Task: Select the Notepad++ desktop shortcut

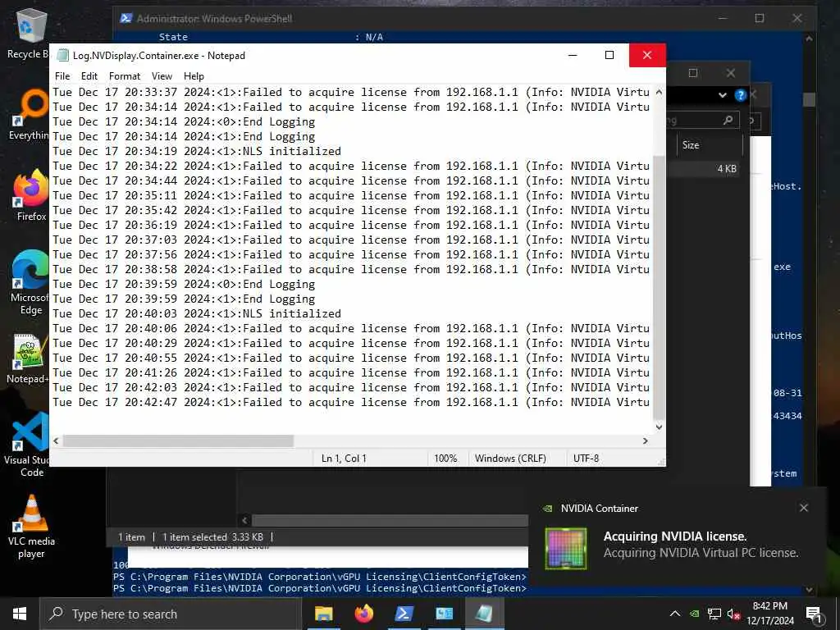Action: 30,359
